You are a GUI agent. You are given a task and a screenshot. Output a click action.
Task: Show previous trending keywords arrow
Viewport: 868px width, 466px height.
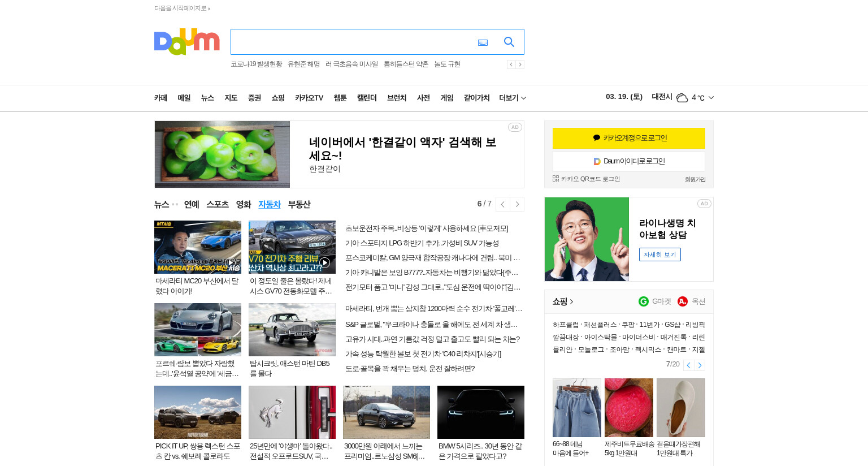[x=511, y=64]
